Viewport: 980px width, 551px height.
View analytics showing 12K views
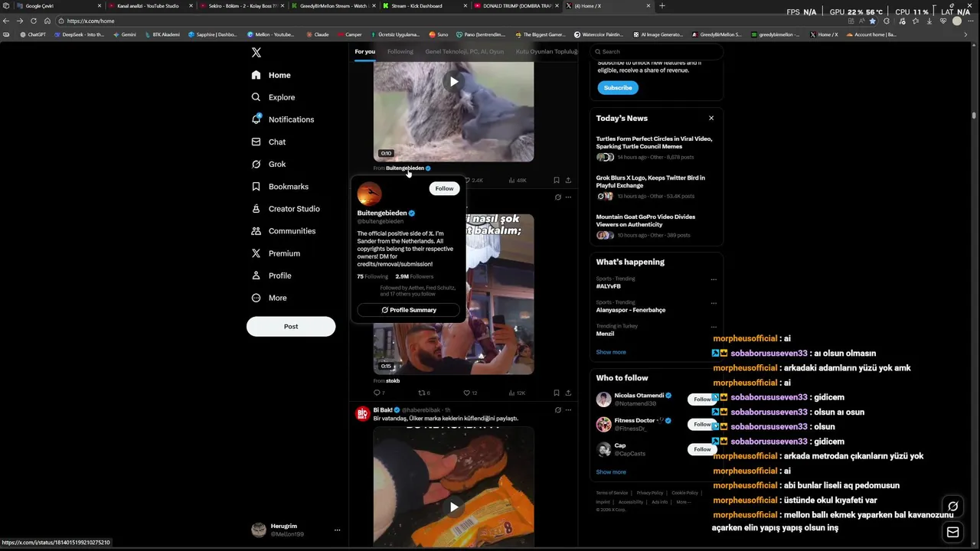[x=517, y=393]
